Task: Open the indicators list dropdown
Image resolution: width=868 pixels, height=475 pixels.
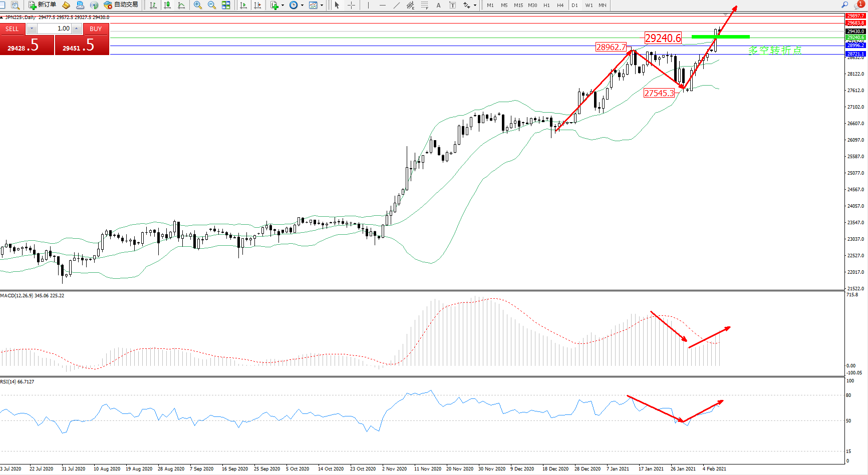Action: coord(282,5)
